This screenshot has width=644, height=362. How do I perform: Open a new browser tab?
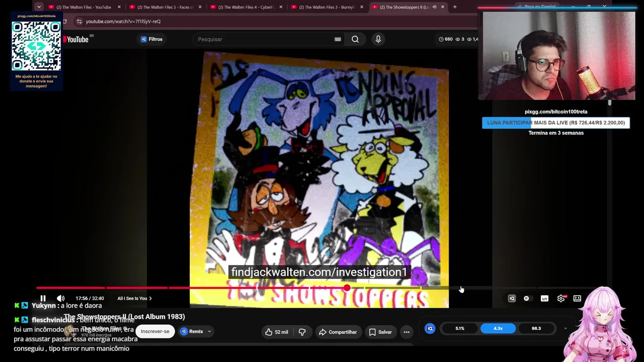coord(455,7)
